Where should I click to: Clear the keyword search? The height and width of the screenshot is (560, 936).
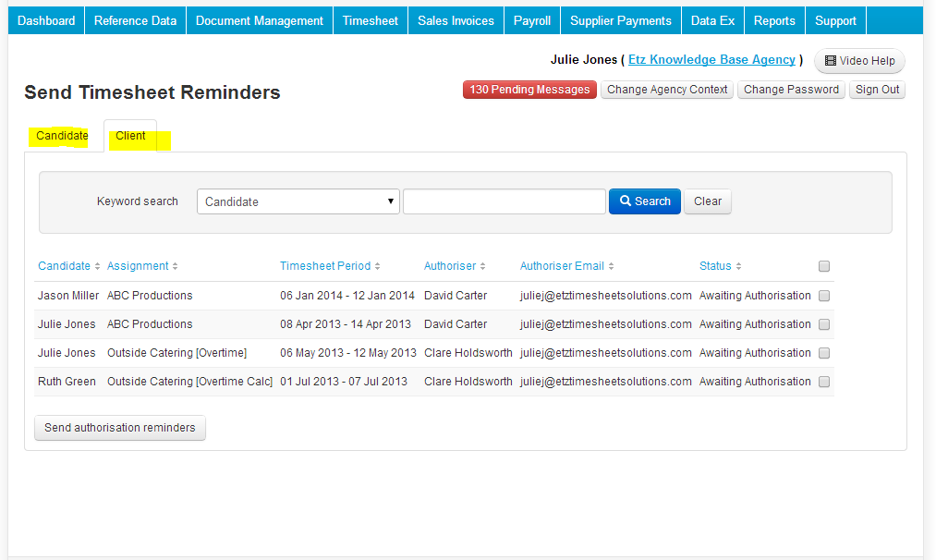coord(708,201)
